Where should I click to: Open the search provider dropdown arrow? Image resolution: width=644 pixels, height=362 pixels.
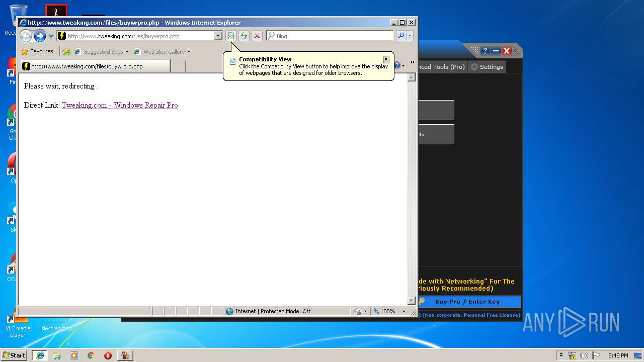410,36
